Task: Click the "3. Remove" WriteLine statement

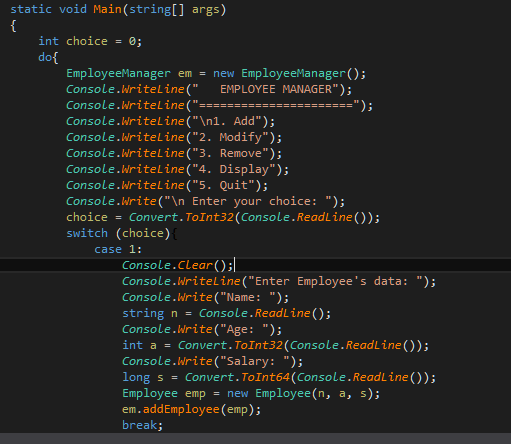Action: [x=174, y=153]
